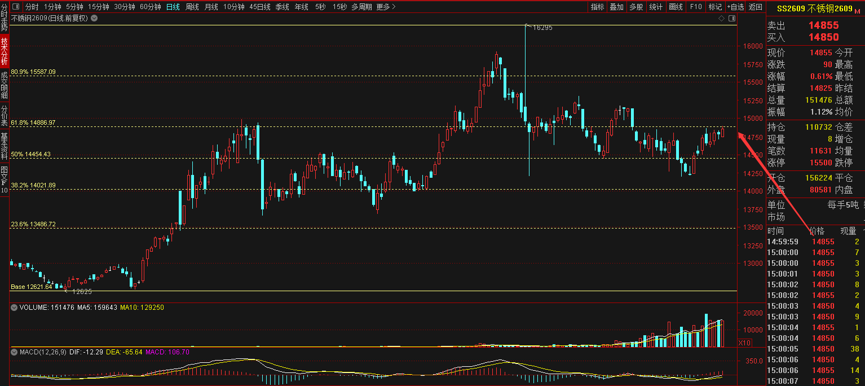Click the 38.2% 14021.89 Fibonacci label
Screen dimensions: 865x386
tap(33, 185)
